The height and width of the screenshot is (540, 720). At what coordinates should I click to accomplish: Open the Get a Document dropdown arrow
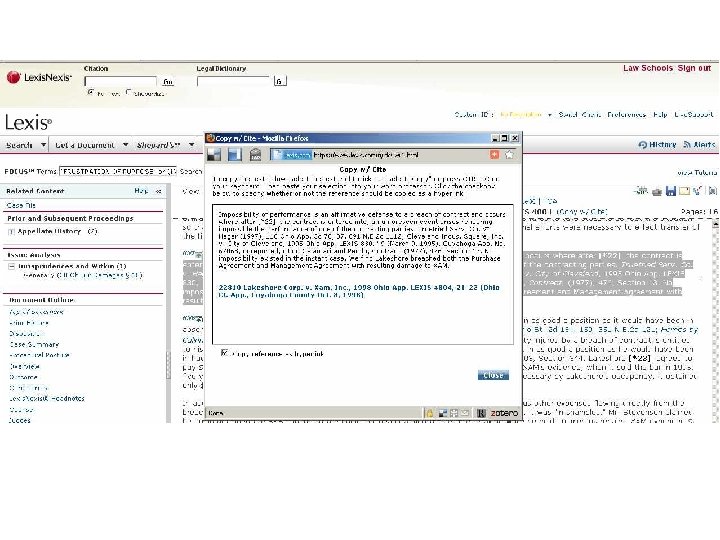click(x=125, y=145)
